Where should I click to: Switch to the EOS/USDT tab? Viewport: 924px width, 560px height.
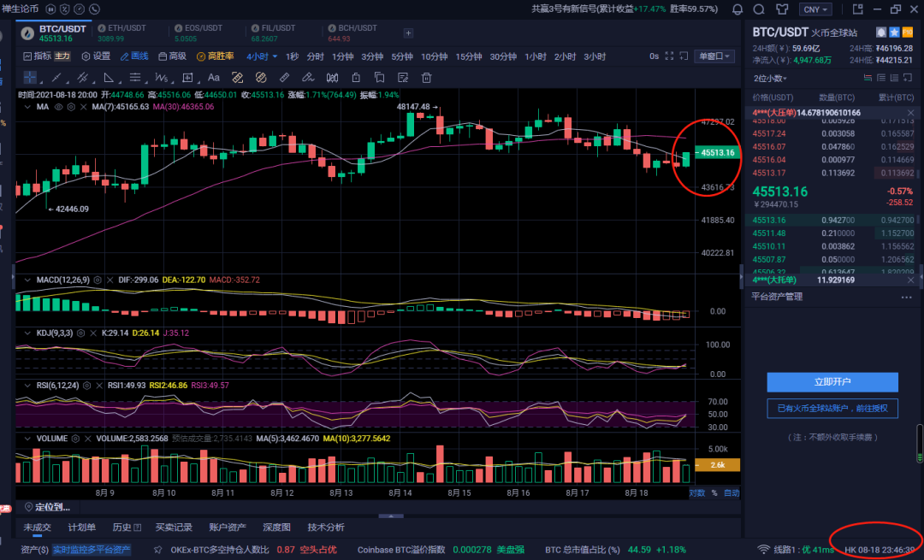tap(198, 33)
